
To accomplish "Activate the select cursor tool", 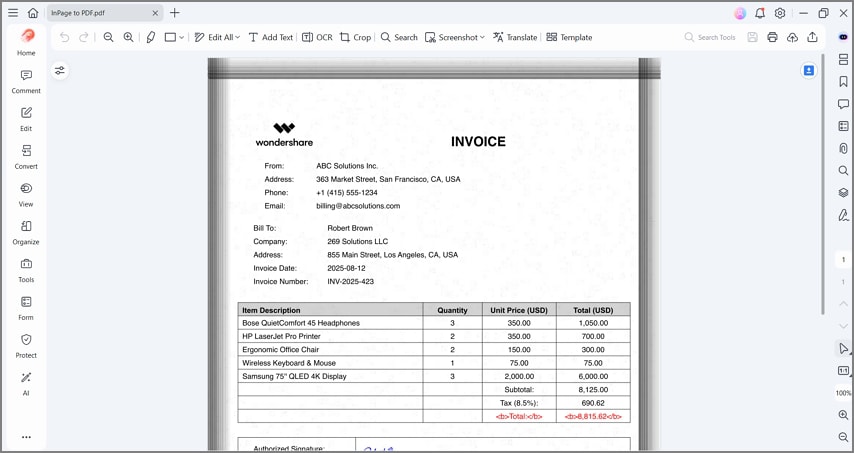I will [x=843, y=348].
